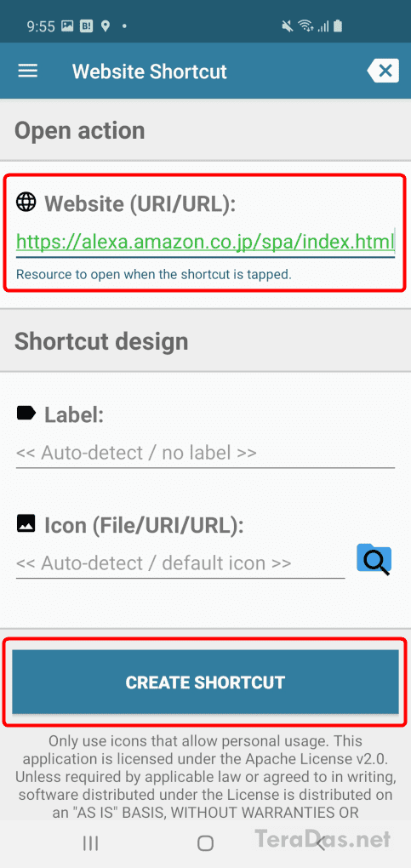The height and width of the screenshot is (868, 411).
Task: Tap the clear-input backspace icon
Action: (x=383, y=71)
